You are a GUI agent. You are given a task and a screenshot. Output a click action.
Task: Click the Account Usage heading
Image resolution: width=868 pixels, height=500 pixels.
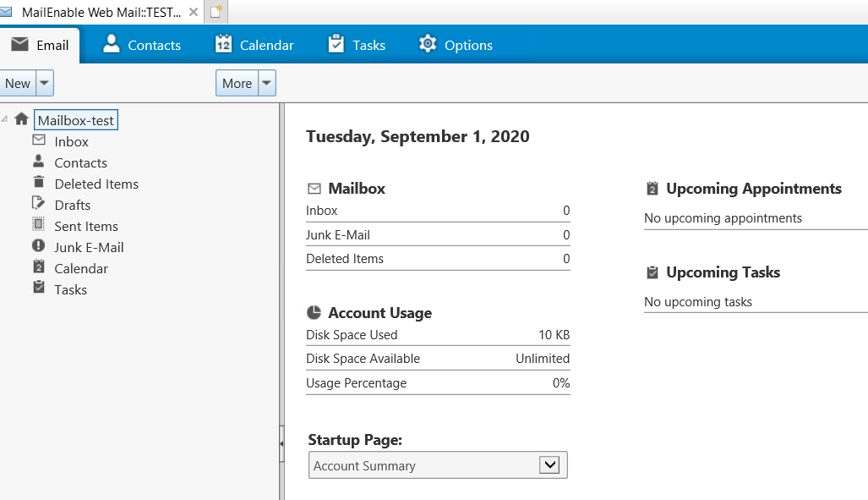pyautogui.click(x=379, y=313)
